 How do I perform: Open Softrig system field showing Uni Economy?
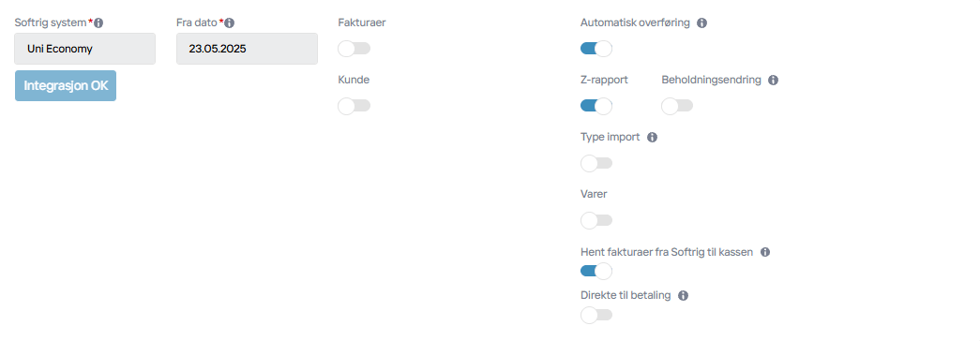click(85, 49)
